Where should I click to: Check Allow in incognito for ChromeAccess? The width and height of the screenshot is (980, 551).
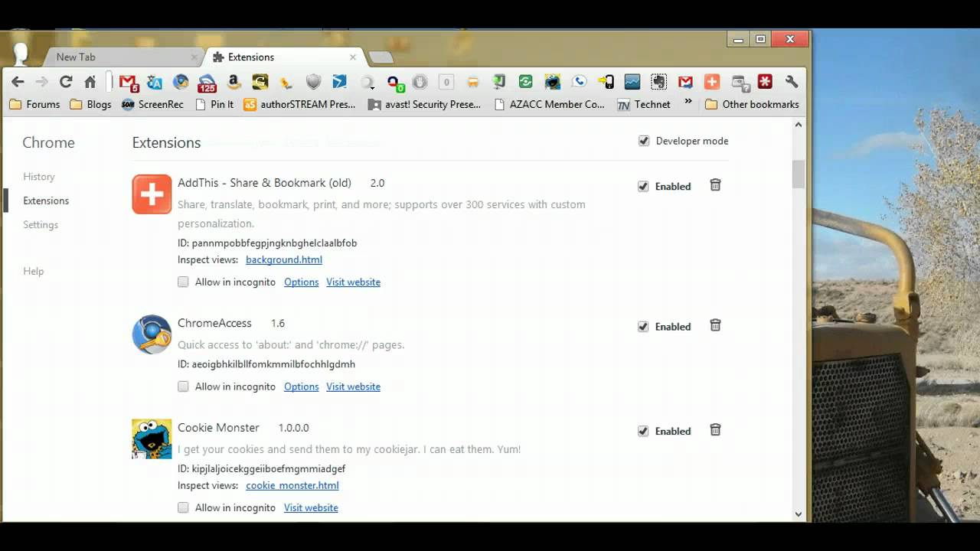click(183, 386)
